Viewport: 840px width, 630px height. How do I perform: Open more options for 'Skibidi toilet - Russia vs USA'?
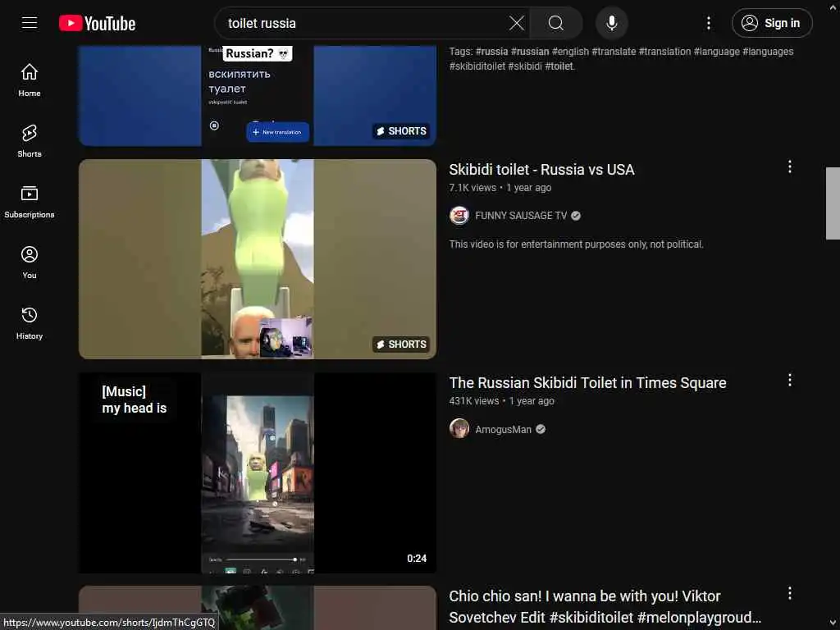coord(789,167)
